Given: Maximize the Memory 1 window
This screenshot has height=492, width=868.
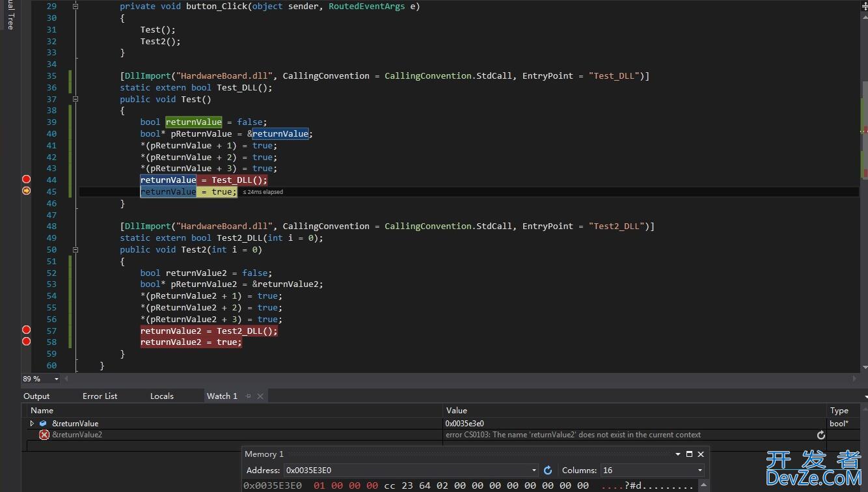Looking at the screenshot, I should tap(690, 454).
